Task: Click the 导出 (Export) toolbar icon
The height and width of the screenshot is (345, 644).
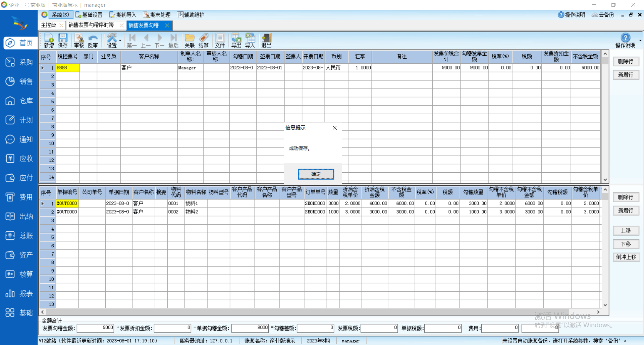Action: [x=236, y=41]
